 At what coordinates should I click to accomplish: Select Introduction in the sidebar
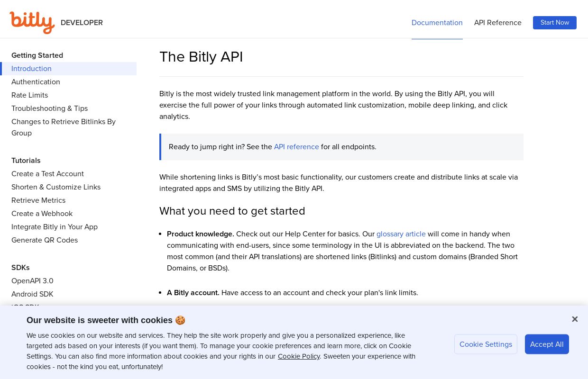[x=68, y=69]
